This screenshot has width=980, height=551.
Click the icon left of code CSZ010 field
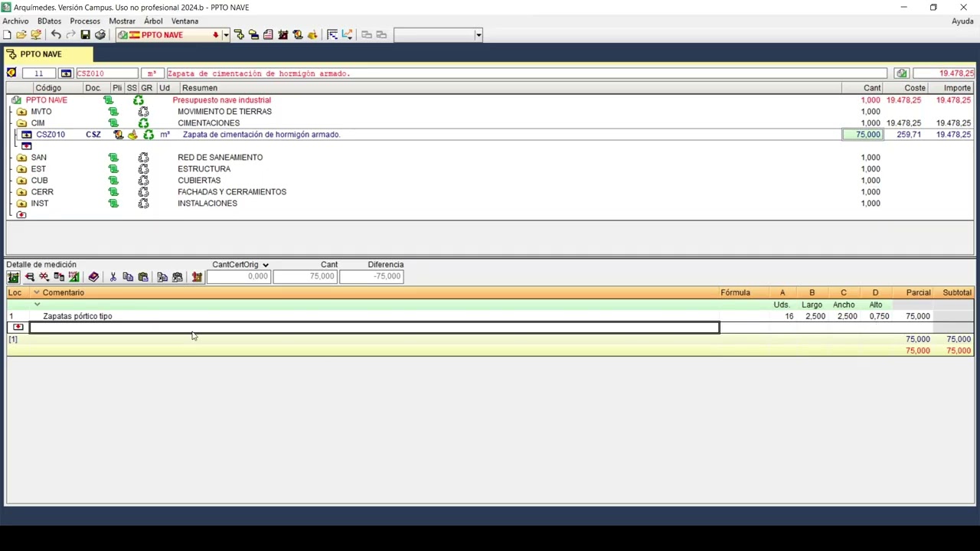point(66,73)
